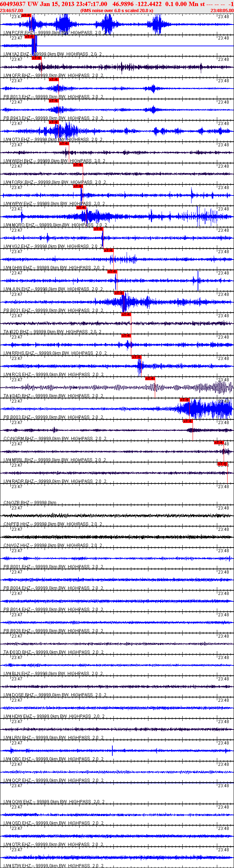Select the UW GHW EHZ station label
234x868 pixels.
tap(18, 268)
